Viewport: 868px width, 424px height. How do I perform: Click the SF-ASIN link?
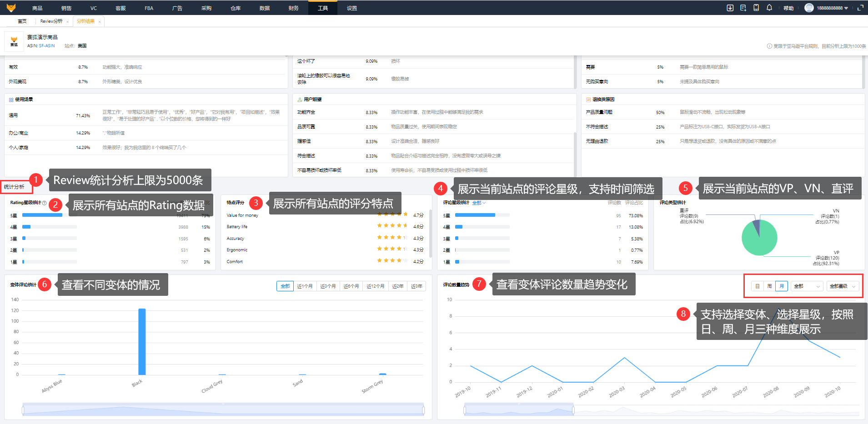tap(47, 46)
